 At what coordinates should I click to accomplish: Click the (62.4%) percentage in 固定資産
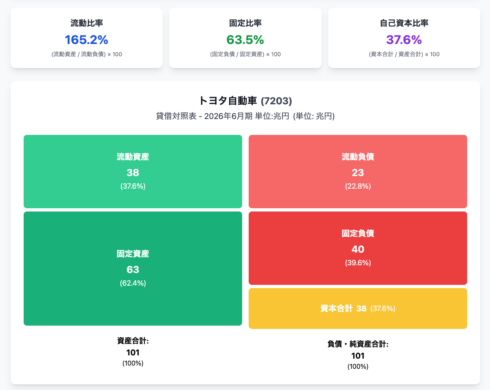[133, 283]
